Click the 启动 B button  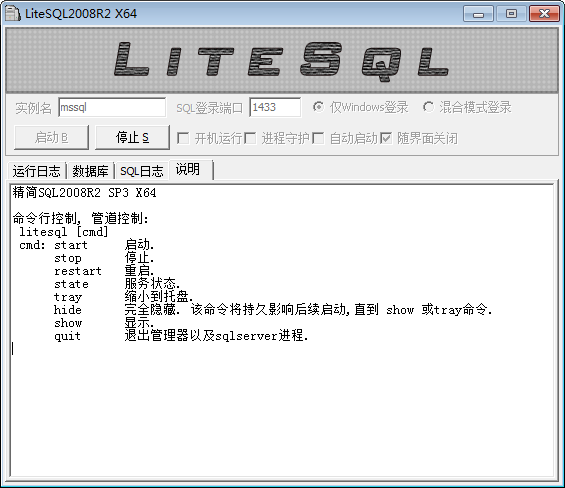[51, 137]
